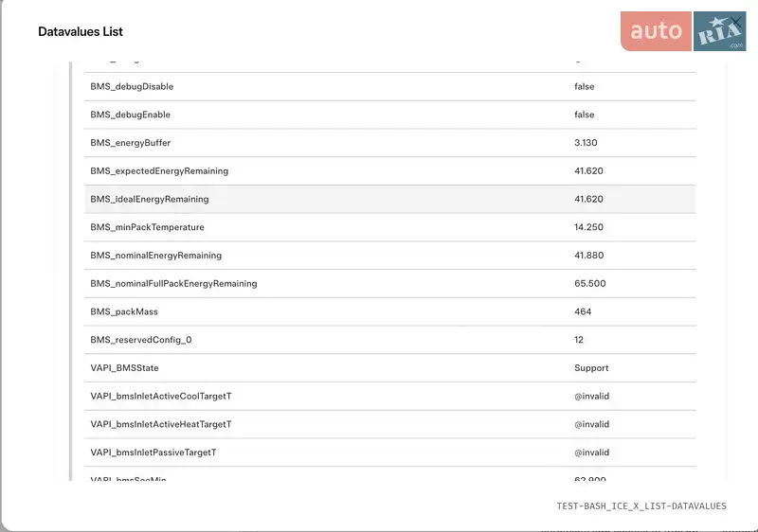Select the BMS_expectedEnergyRemaining entry
This screenshot has height=532, width=758.
(159, 171)
